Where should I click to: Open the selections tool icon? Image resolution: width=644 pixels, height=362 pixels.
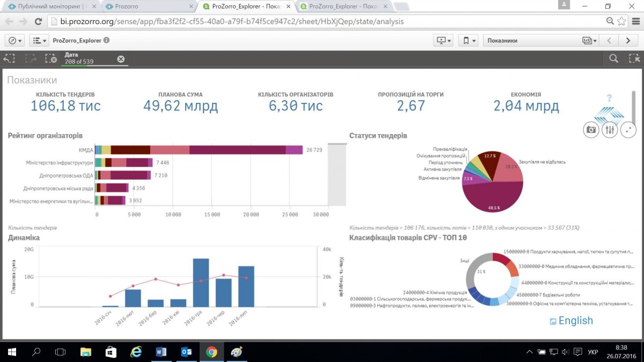(x=634, y=59)
